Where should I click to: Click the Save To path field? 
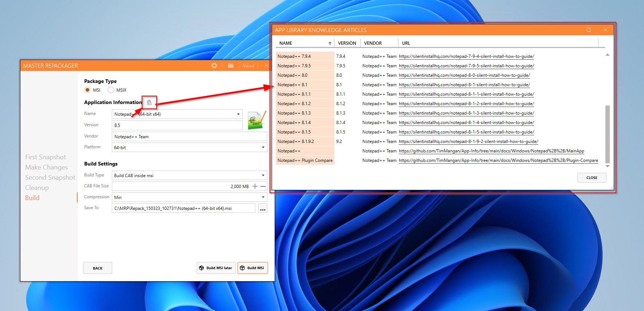[x=184, y=208]
